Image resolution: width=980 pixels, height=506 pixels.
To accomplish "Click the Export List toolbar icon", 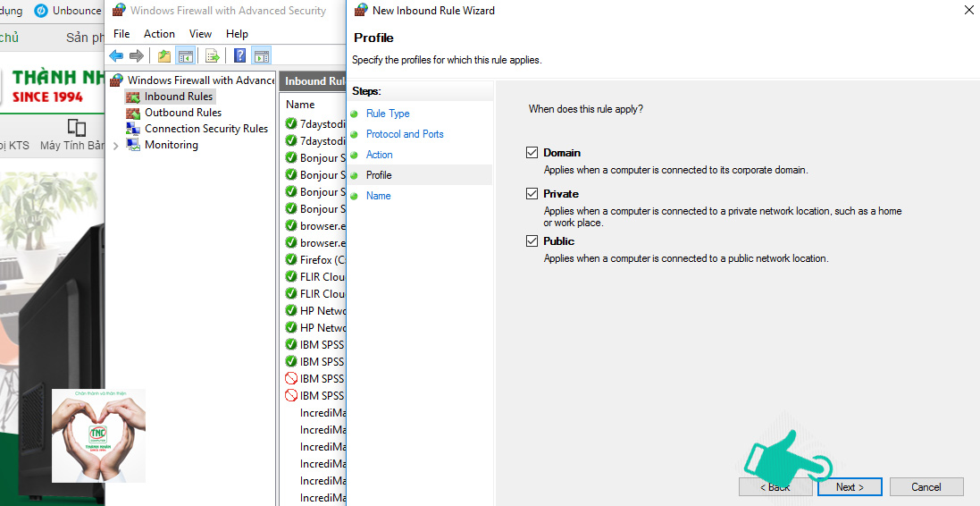I will [x=213, y=55].
